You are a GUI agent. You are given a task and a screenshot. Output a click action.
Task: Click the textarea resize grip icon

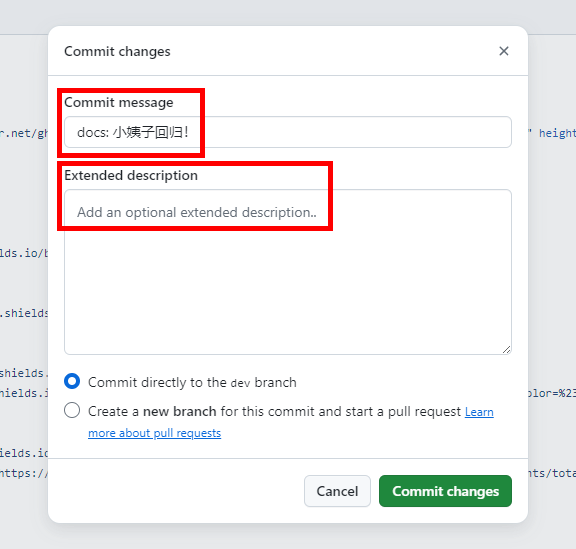tap(506, 349)
